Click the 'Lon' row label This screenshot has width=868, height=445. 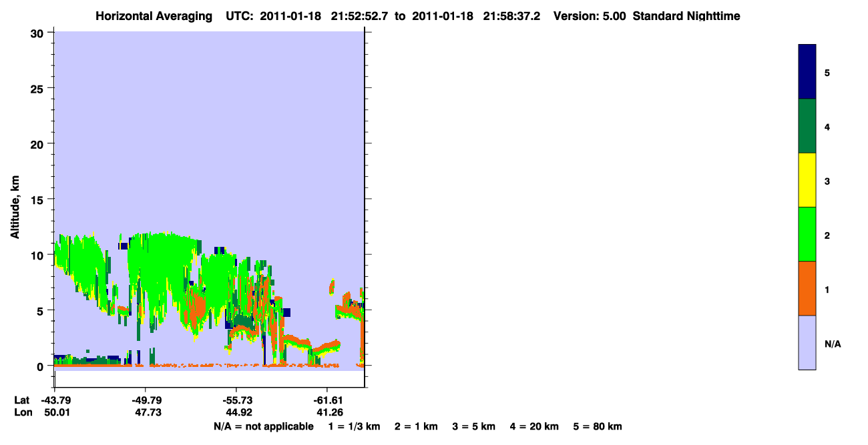tap(23, 413)
